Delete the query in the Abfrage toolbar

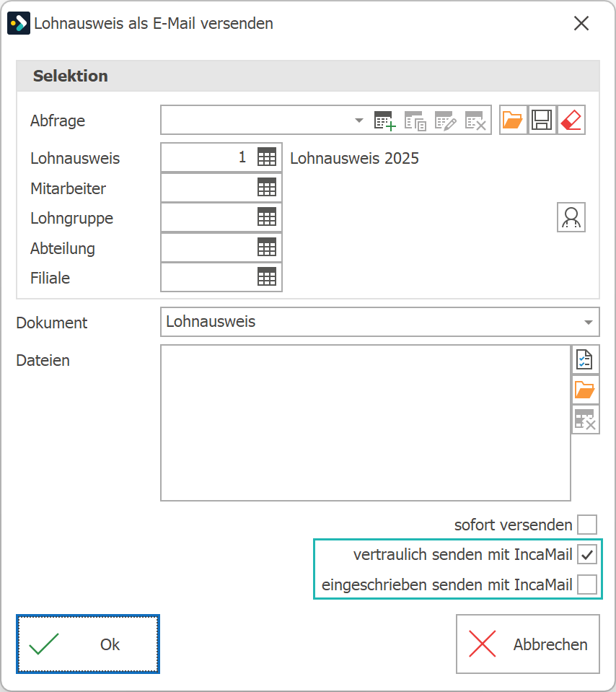[x=475, y=120]
